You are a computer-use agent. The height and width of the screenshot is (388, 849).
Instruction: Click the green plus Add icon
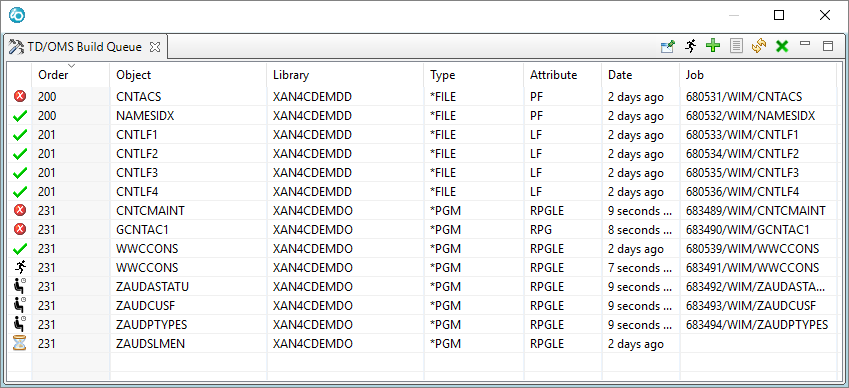pos(713,46)
